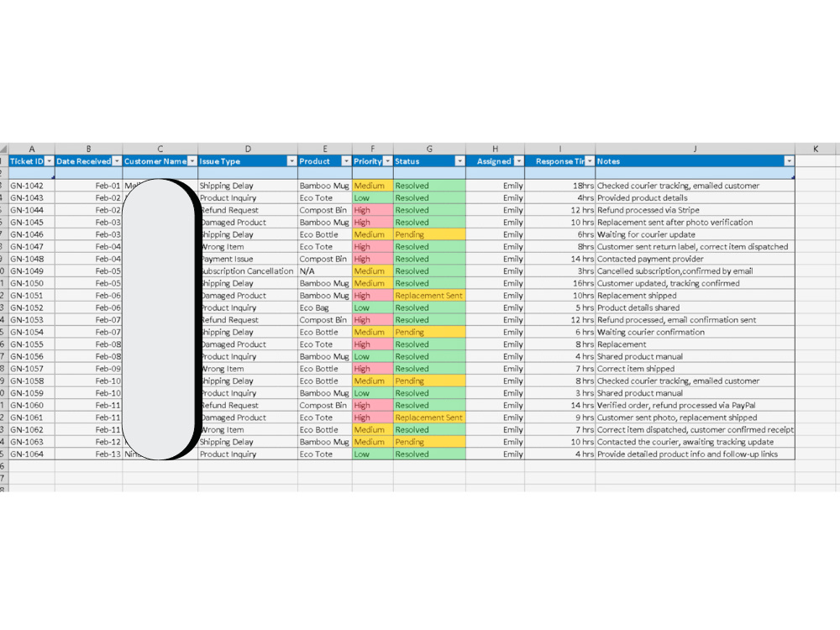Click note 'Contacted payment provider'

click(650, 259)
